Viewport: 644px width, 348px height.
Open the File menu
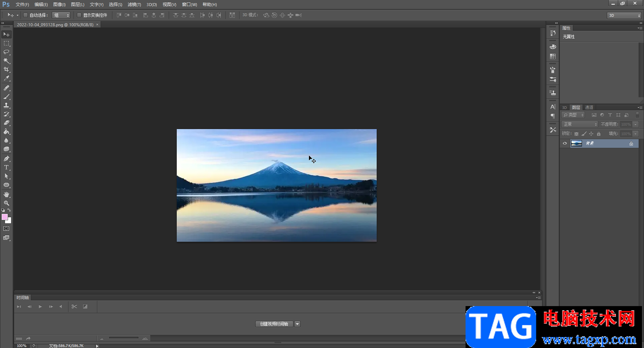[x=22, y=4]
